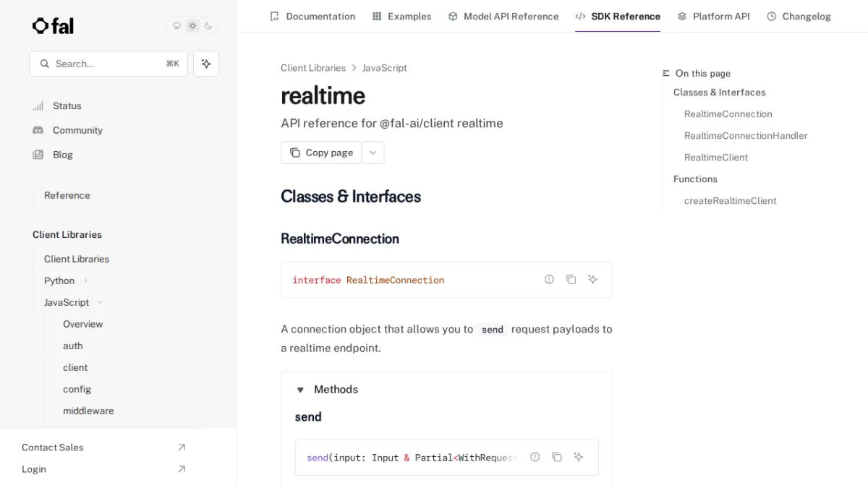The height and width of the screenshot is (488, 868).
Task: Collapse the JavaScript section chevron
Action: pyautogui.click(x=100, y=302)
